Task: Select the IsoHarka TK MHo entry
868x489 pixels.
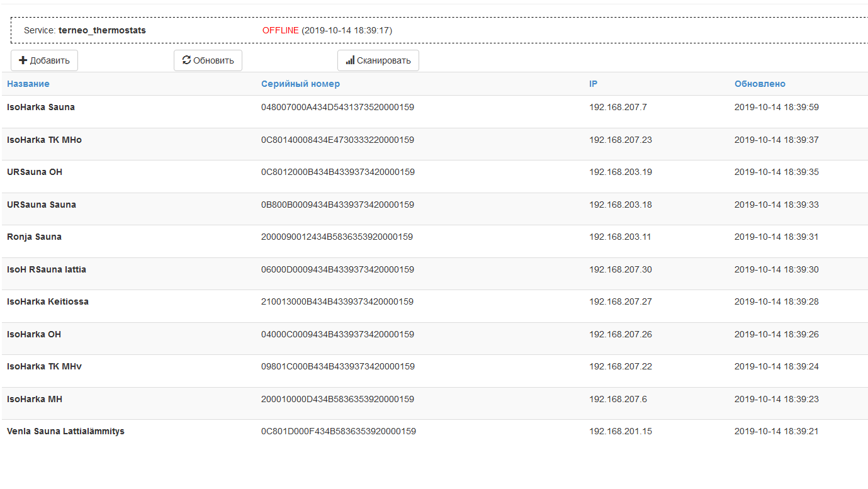Action: pos(44,140)
